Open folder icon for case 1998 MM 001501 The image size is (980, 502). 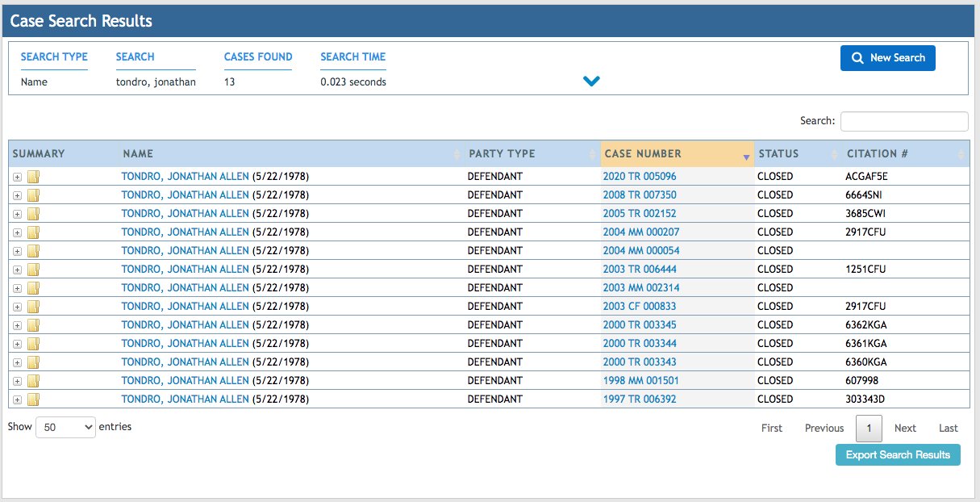[x=33, y=380]
